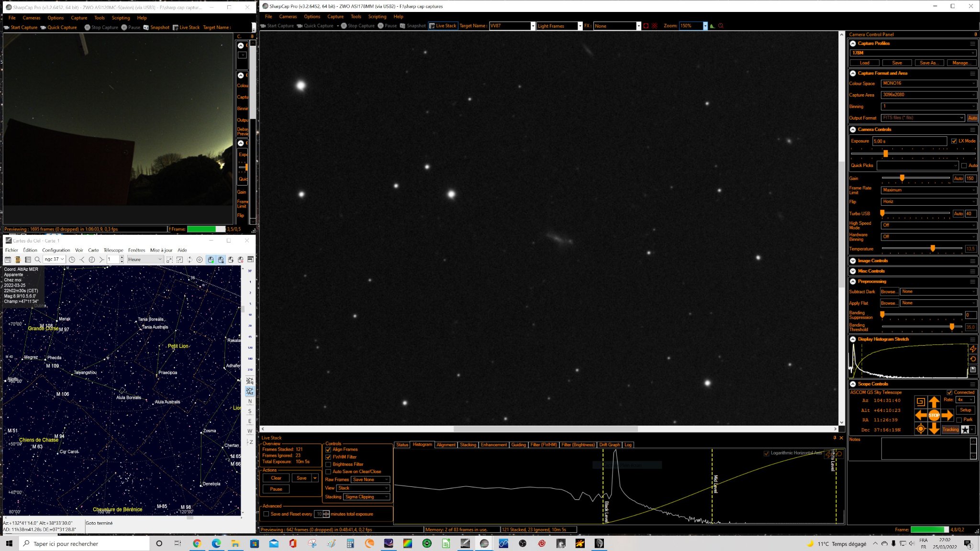This screenshot has height=551, width=980.
Task: Click the mount slew right arrow
Action: [x=947, y=415]
